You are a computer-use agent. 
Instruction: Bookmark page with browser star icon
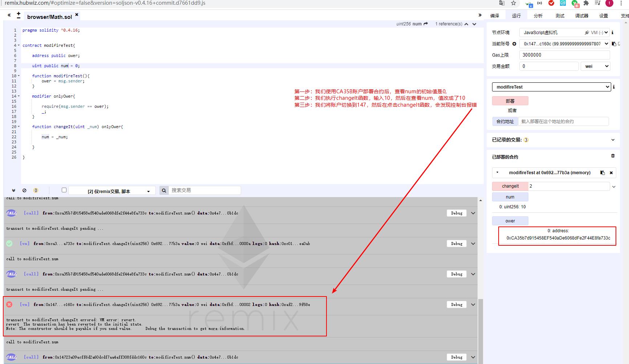[513, 3]
